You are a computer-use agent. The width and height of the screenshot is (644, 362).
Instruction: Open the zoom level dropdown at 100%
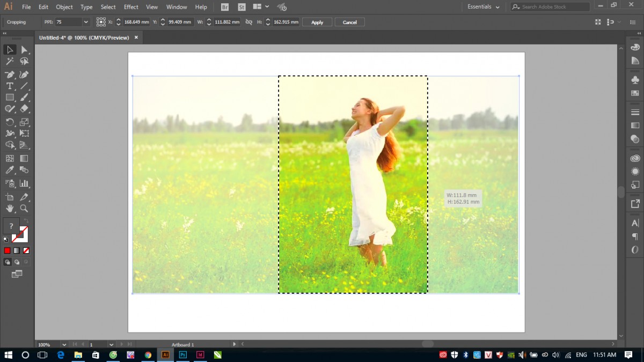pos(64,344)
